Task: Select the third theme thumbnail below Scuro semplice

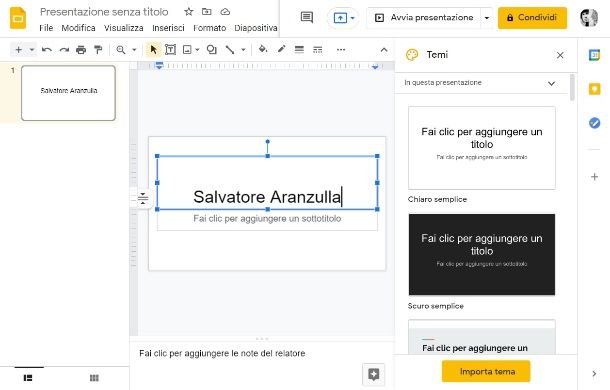Action: [x=482, y=337]
